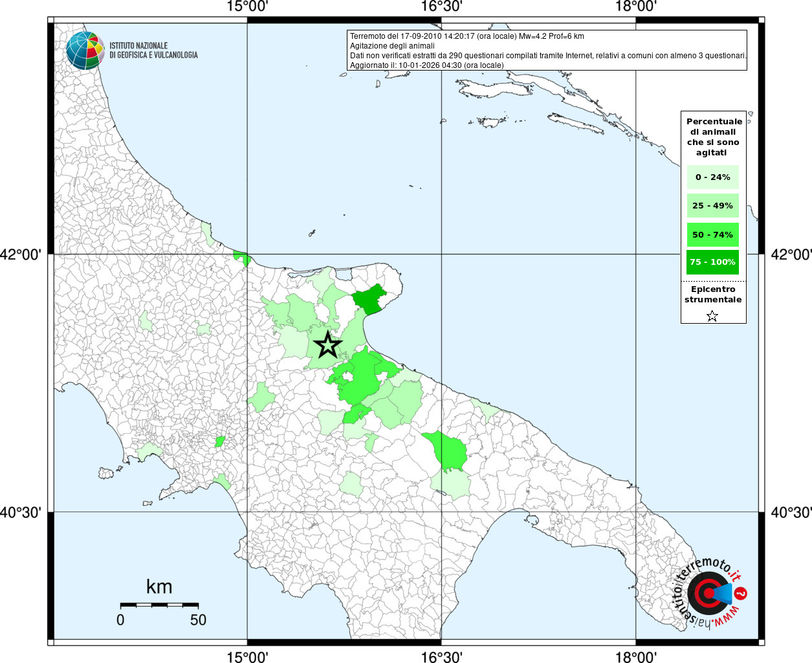Click the small island north of Gargano
Screen dimensions: 812x663
[x=311, y=232]
